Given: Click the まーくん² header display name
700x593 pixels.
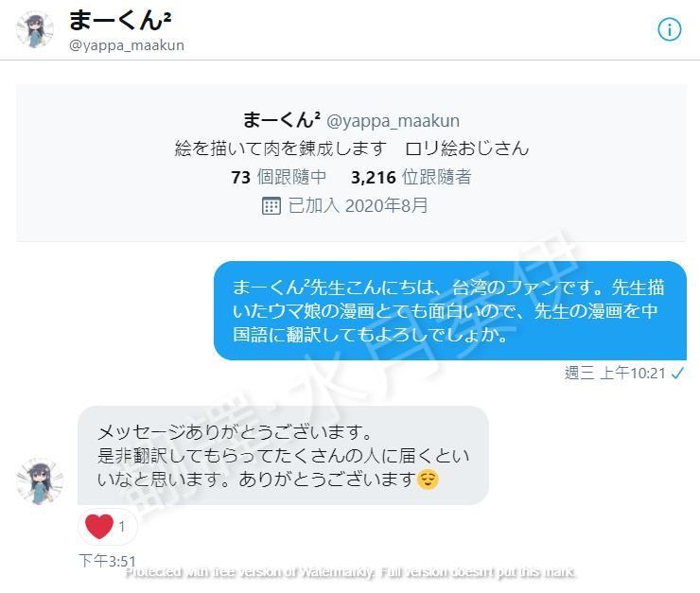Looking at the screenshot, I should point(119,20).
